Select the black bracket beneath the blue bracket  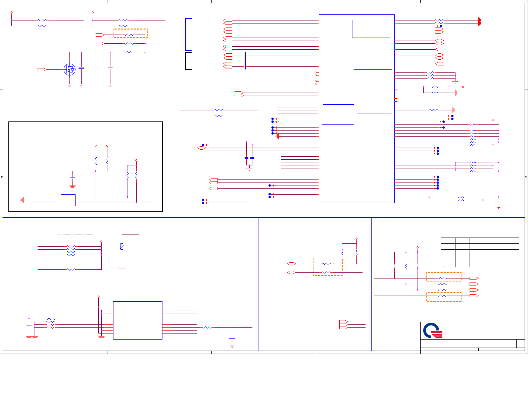point(188,61)
